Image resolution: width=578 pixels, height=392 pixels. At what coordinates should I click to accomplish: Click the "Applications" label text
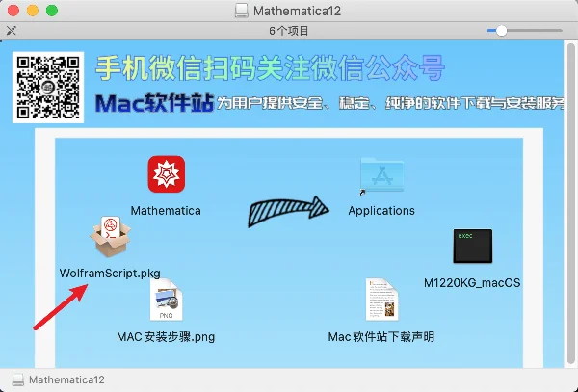click(x=381, y=211)
